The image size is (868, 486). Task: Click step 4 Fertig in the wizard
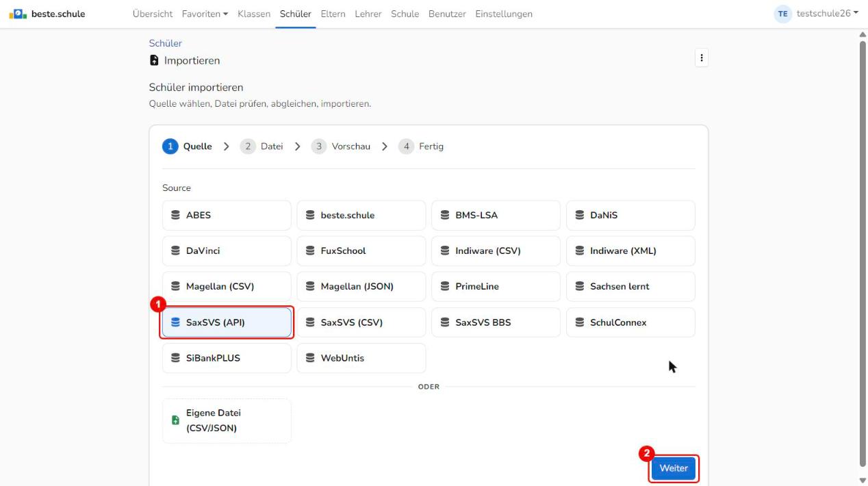click(421, 146)
